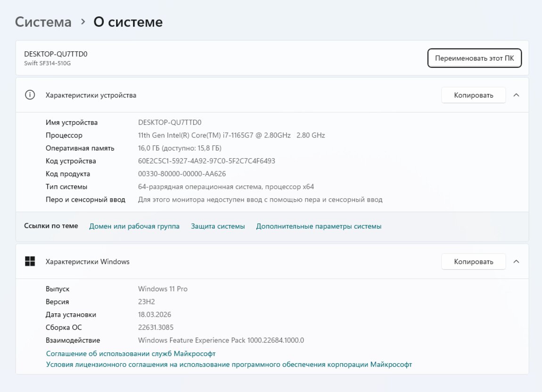Open Соглашение об использовании служб Майкрософт

coord(131,353)
